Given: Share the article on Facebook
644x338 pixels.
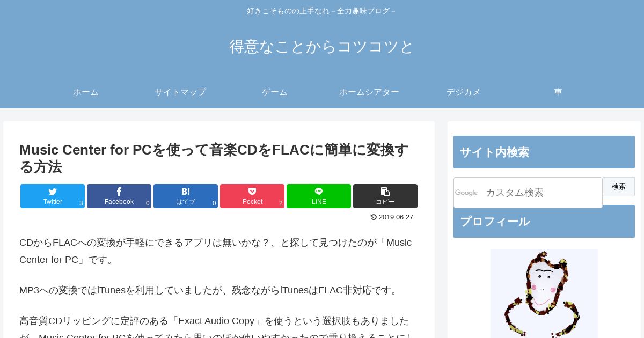Looking at the screenshot, I should 119,196.
